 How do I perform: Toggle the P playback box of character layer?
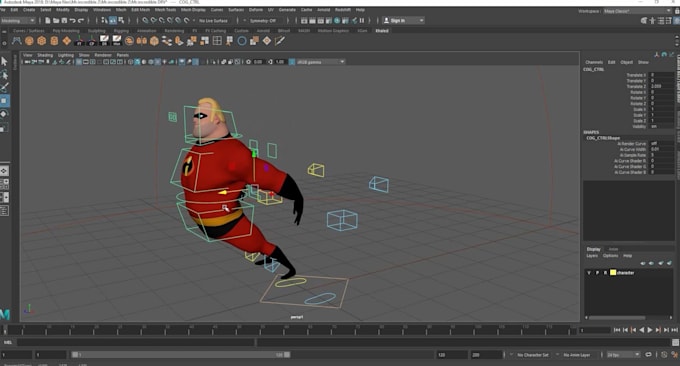coord(597,272)
